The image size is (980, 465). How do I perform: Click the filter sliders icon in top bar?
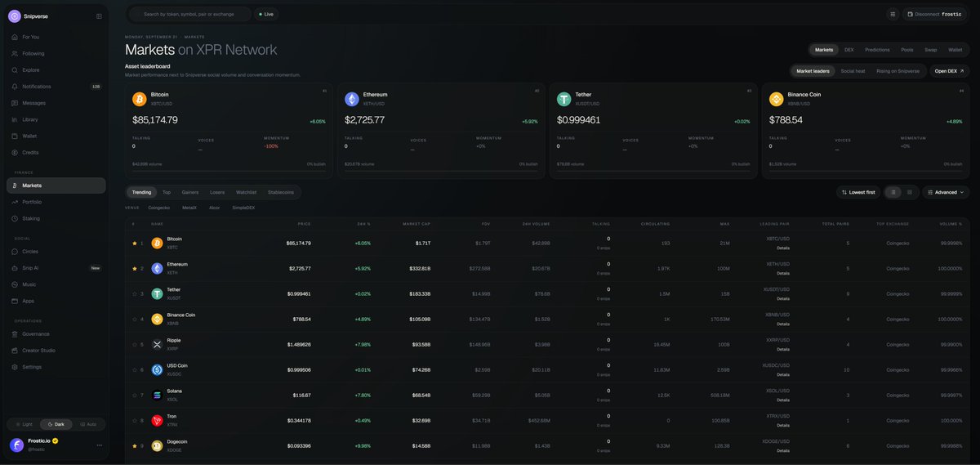[893, 14]
